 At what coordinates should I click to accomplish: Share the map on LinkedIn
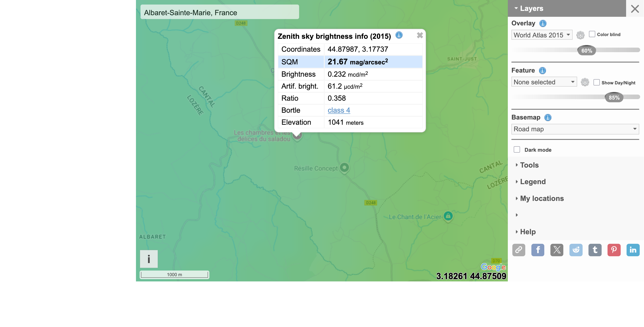click(633, 250)
